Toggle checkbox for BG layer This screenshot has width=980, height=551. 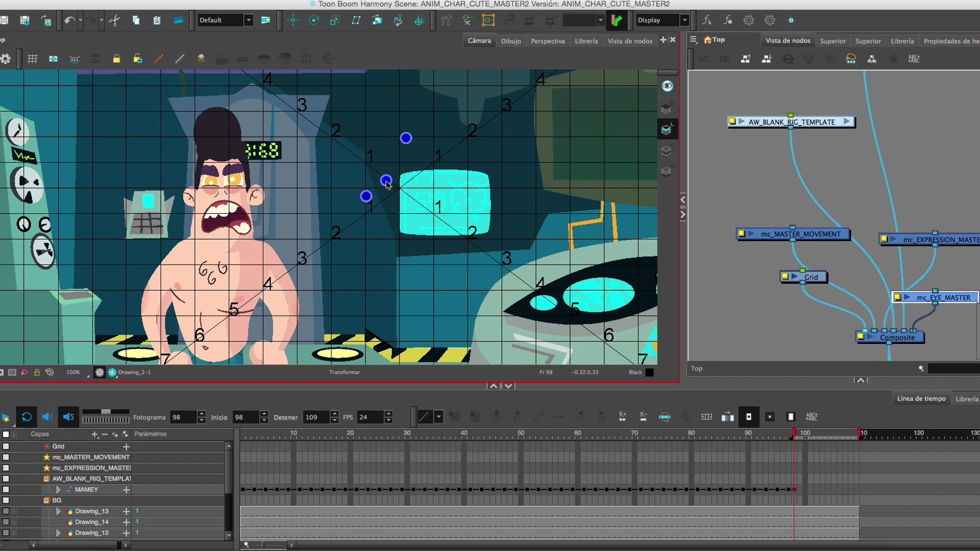point(6,500)
